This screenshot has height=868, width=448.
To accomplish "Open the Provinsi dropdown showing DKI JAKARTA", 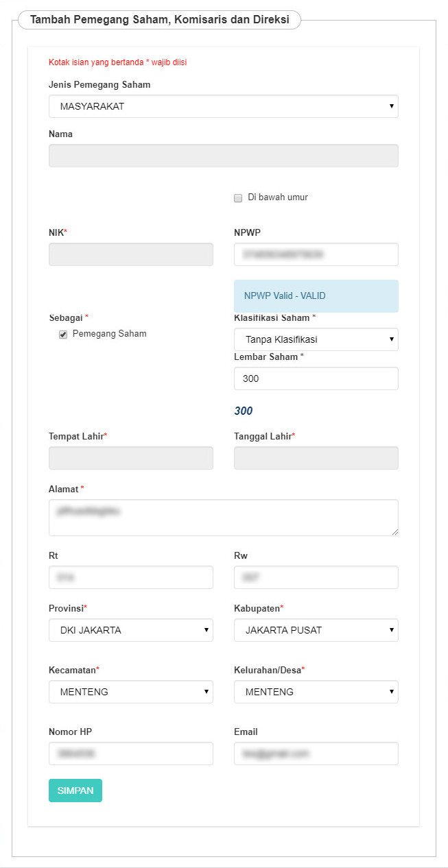I will click(130, 630).
